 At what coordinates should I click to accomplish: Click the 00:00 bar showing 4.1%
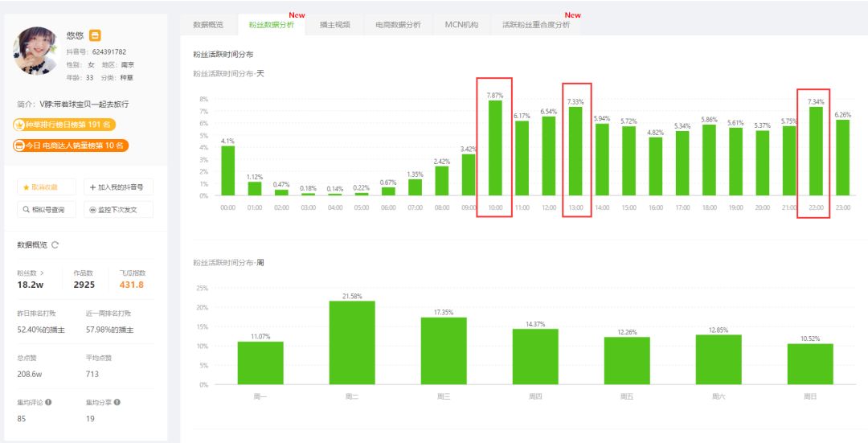228,170
